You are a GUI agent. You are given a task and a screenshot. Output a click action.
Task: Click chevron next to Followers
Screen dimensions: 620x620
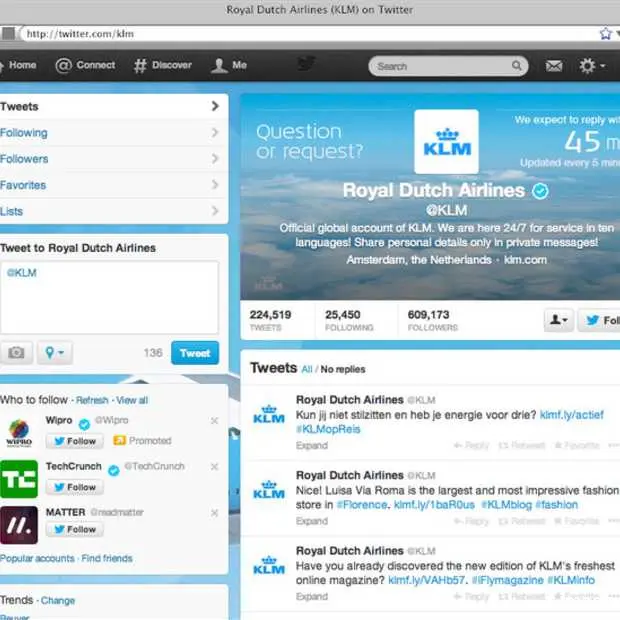click(215, 159)
